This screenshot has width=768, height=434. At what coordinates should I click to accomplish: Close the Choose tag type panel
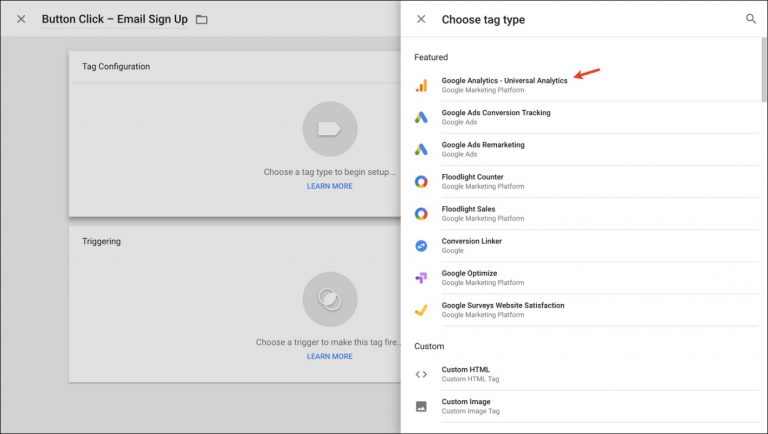421,19
